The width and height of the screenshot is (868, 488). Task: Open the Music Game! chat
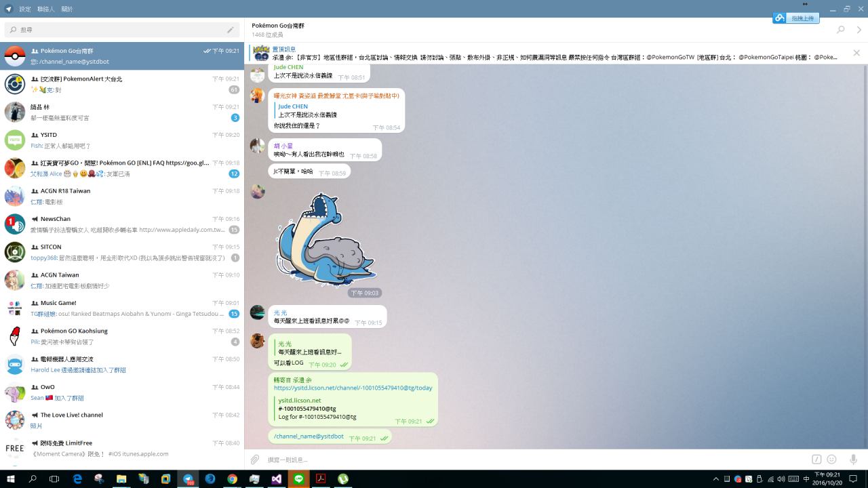coord(122,308)
